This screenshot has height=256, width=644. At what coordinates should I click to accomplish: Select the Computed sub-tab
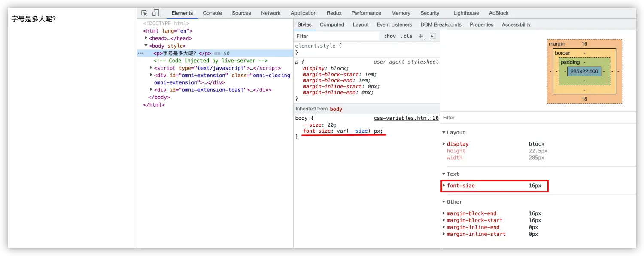click(x=332, y=24)
